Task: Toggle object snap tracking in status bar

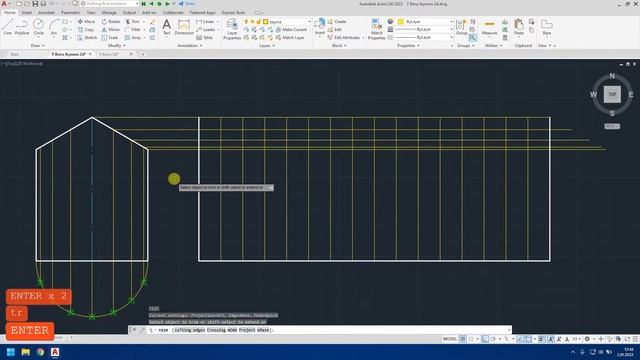Action: (x=519, y=339)
